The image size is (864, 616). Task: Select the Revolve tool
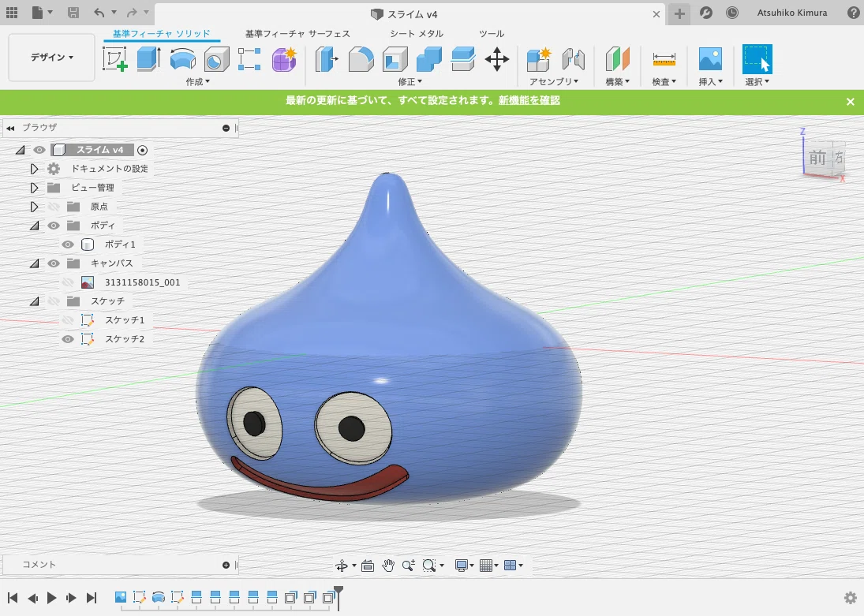(x=183, y=59)
